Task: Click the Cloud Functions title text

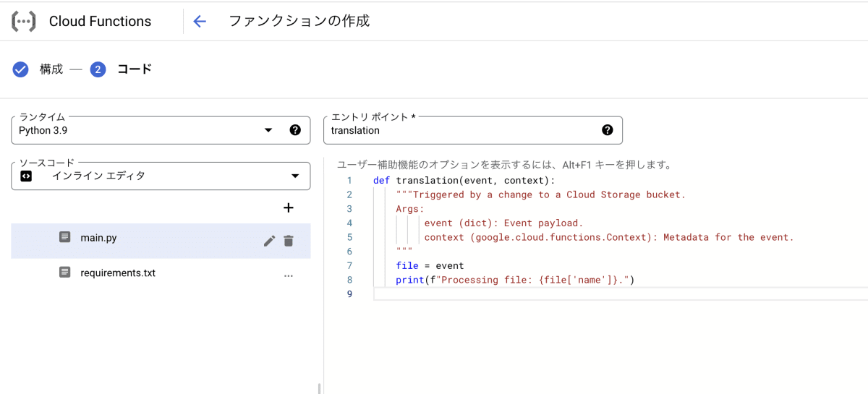Action: coord(100,22)
